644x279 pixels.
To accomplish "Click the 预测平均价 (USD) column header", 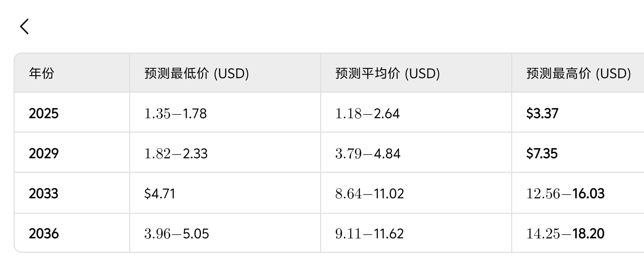I will (388, 73).
